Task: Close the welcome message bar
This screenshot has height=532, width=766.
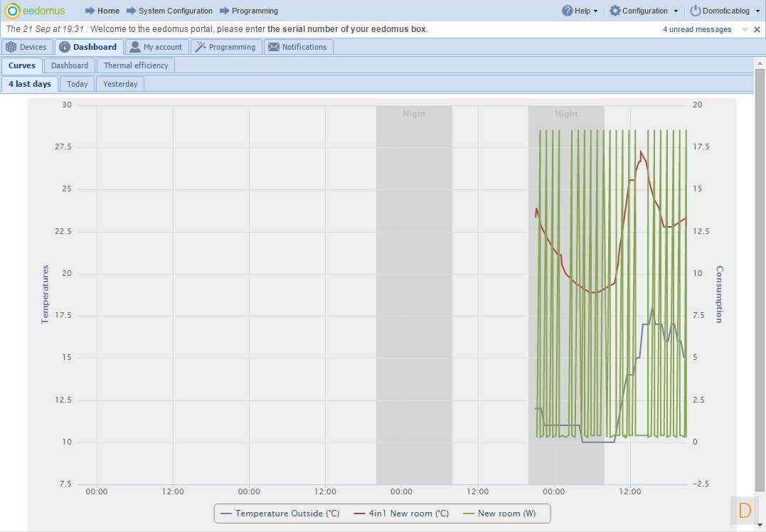Action: coord(757,30)
